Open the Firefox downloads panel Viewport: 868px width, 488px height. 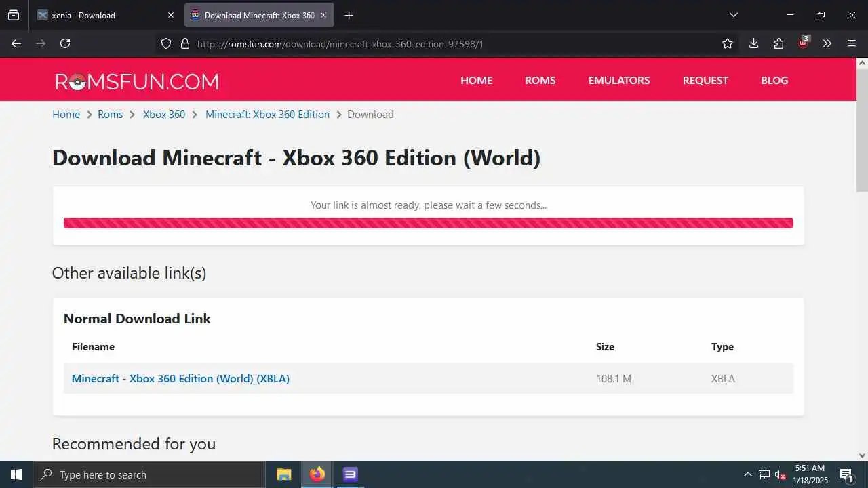(753, 43)
